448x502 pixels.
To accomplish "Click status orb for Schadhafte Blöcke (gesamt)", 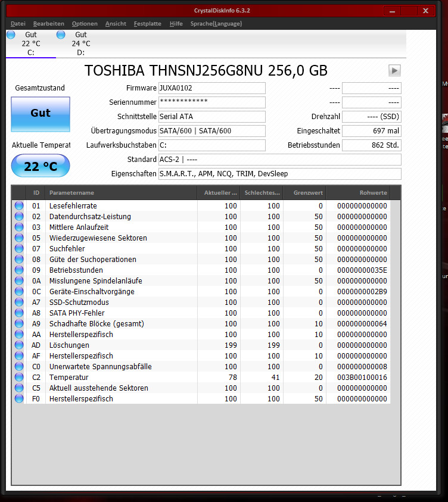I will coord(19,324).
